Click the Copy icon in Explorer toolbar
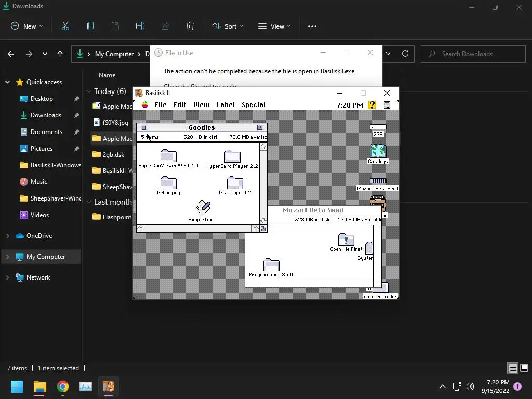This screenshot has width=532, height=399. (x=90, y=26)
